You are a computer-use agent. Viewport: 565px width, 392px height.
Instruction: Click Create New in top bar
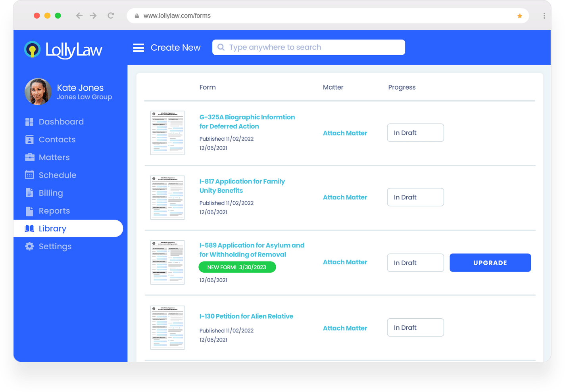175,48
